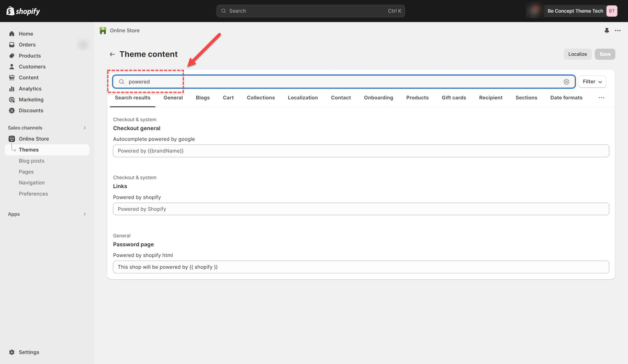Edit 'Powered by shopify html' field
The image size is (628, 364).
(x=361, y=267)
